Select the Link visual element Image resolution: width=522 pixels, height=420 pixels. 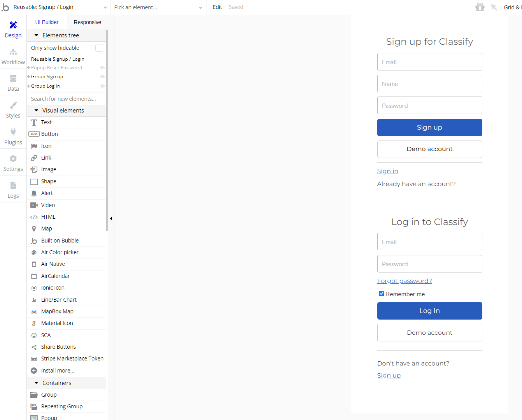tap(67, 158)
